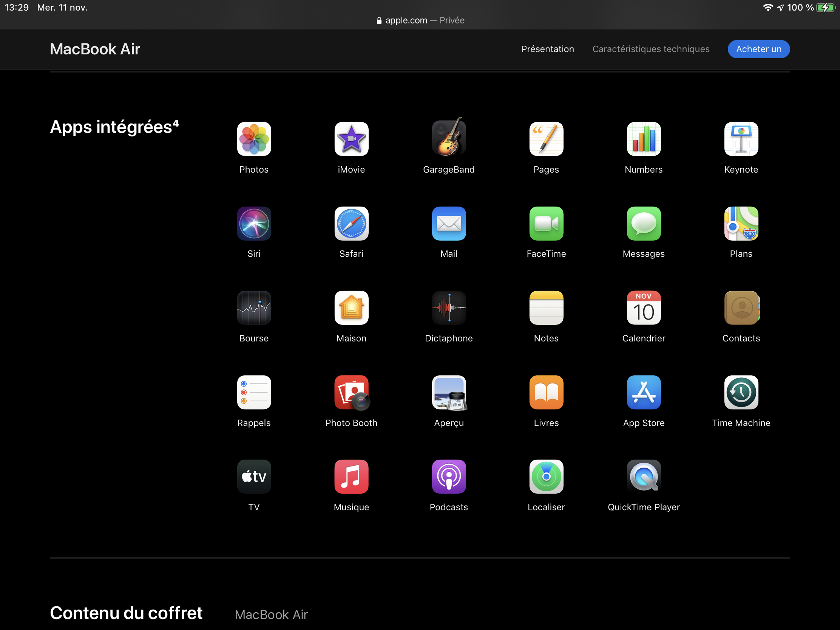Switch to Caractéristiques techniques tab
The height and width of the screenshot is (630, 840).
coord(650,49)
